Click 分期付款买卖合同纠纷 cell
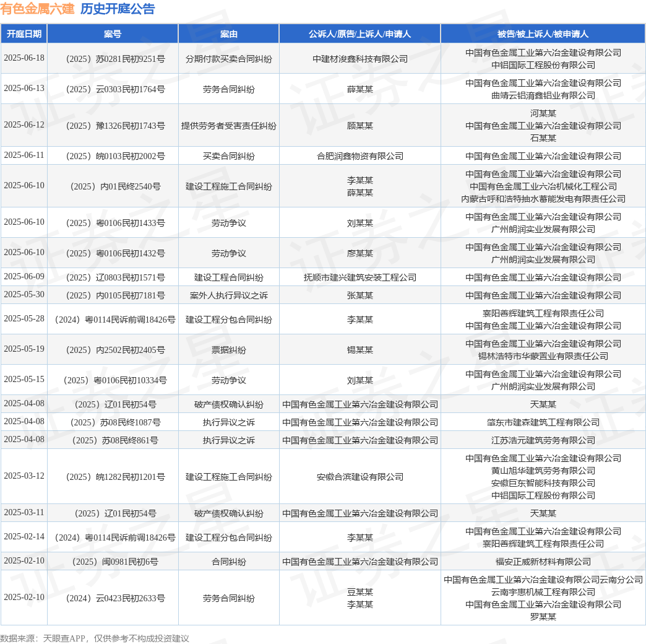 (x=229, y=59)
